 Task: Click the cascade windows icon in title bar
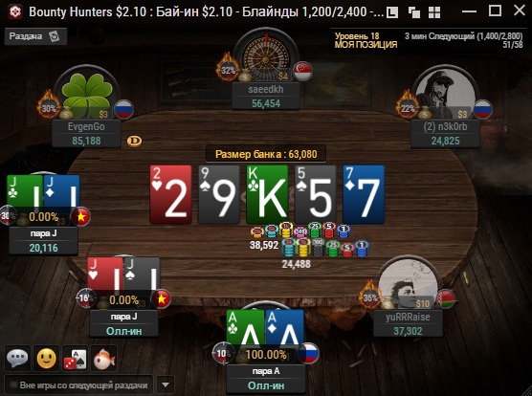tap(414, 12)
